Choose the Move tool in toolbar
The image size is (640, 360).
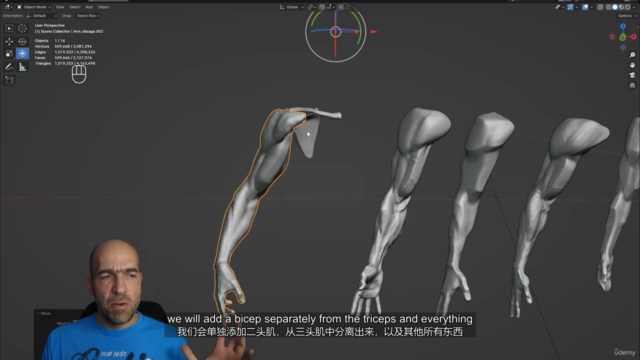pos(9,41)
